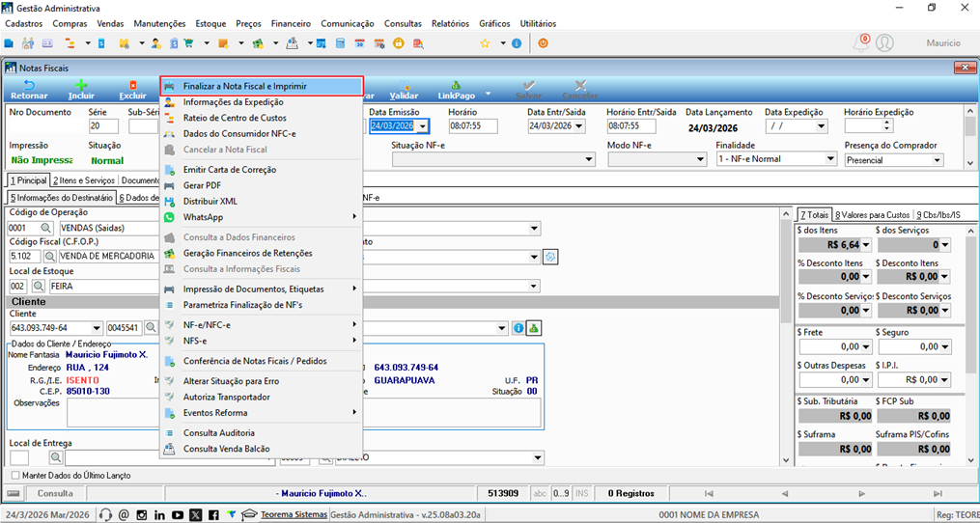Enable Manter Dados do Último Lançto checkbox
Image resolution: width=980 pixels, height=523 pixels.
pos(15,475)
